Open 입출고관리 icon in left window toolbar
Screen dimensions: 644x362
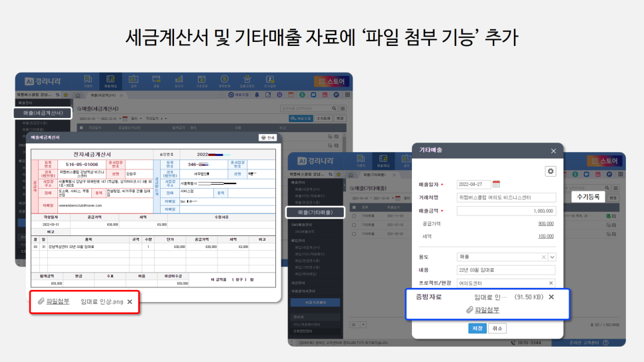pos(247,81)
